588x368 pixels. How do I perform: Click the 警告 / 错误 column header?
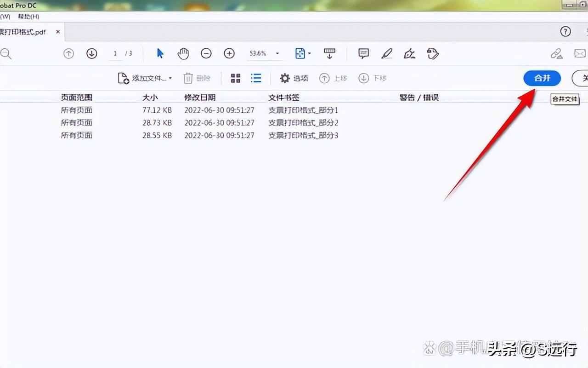419,98
